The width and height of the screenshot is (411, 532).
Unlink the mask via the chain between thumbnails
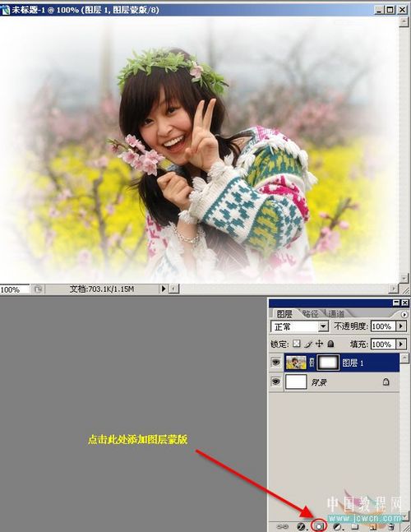[x=312, y=363]
